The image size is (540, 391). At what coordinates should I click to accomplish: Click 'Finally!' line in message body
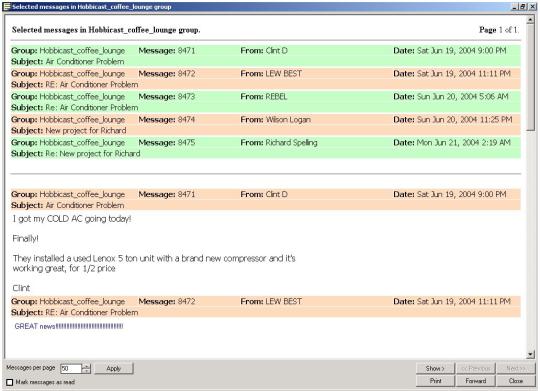pos(25,238)
